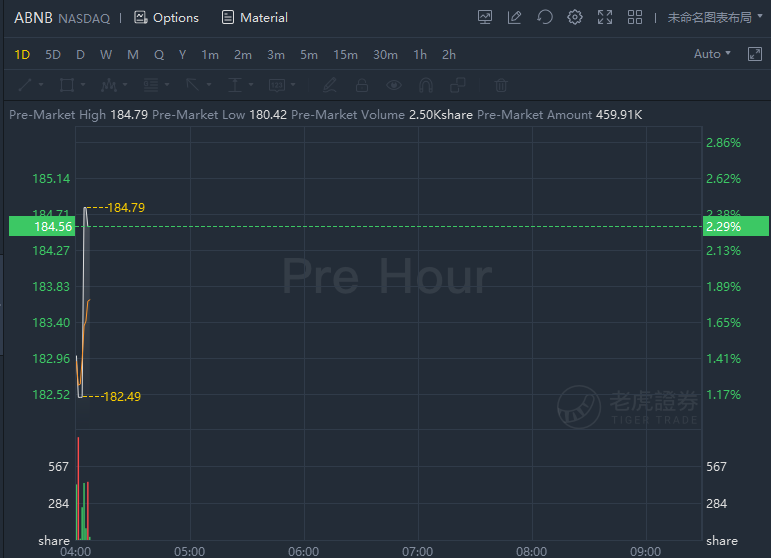Image resolution: width=771 pixels, height=558 pixels.
Task: Select the weekly W timeframe
Action: 106,55
